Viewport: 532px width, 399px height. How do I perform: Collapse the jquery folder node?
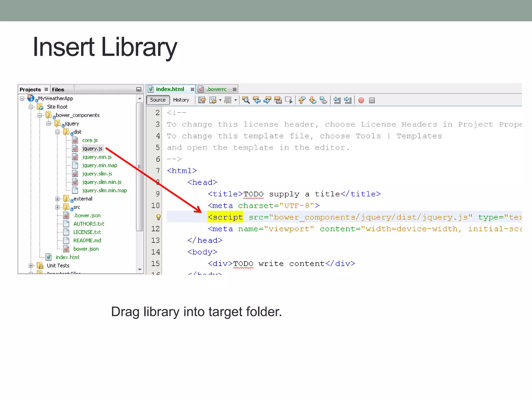click(x=49, y=123)
